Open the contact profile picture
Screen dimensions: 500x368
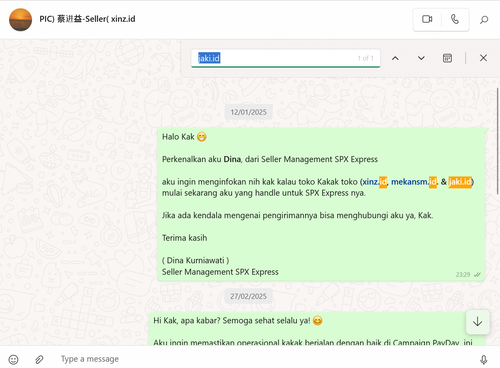(20, 19)
